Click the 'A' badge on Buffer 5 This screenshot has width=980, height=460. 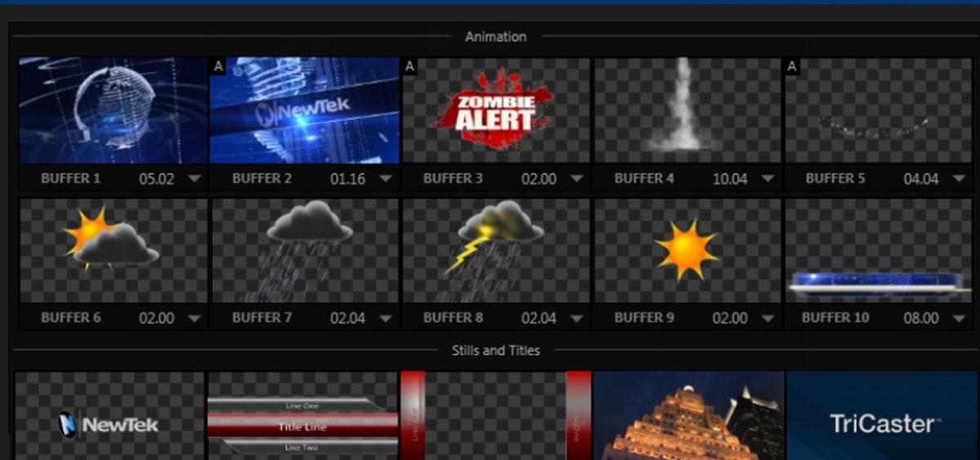(791, 65)
